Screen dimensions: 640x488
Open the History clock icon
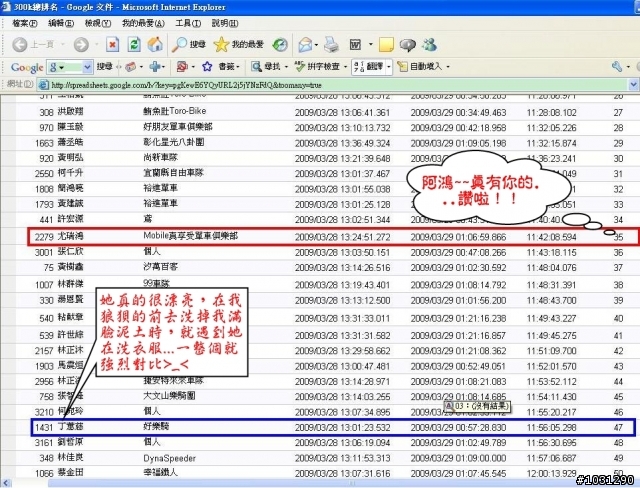pyautogui.click(x=280, y=45)
